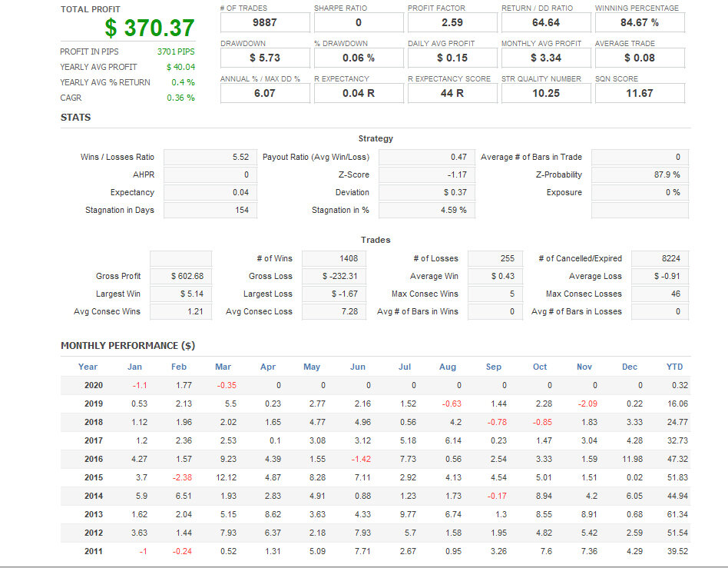Click the 2011 year row label
The image size is (728, 568).
(x=94, y=551)
